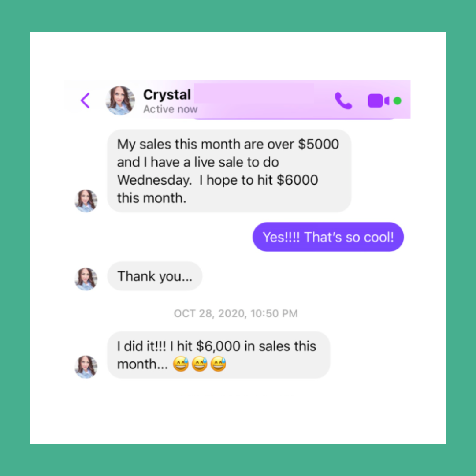The height and width of the screenshot is (476, 476).
Task: Click avatar beside the $6,000 message
Action: tap(86, 367)
